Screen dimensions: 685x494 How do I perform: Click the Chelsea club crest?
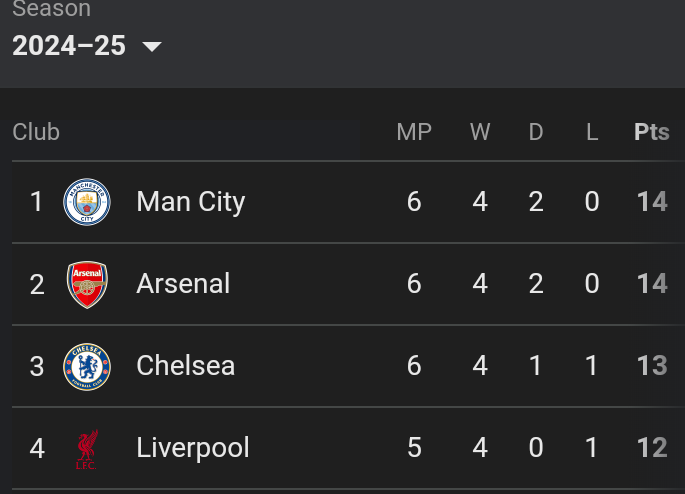point(87,366)
